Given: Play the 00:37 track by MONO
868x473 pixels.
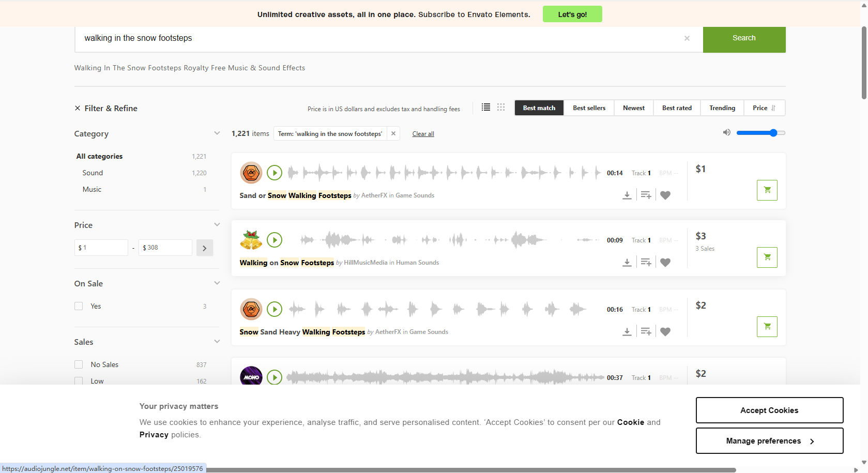Looking at the screenshot, I should [x=275, y=377].
